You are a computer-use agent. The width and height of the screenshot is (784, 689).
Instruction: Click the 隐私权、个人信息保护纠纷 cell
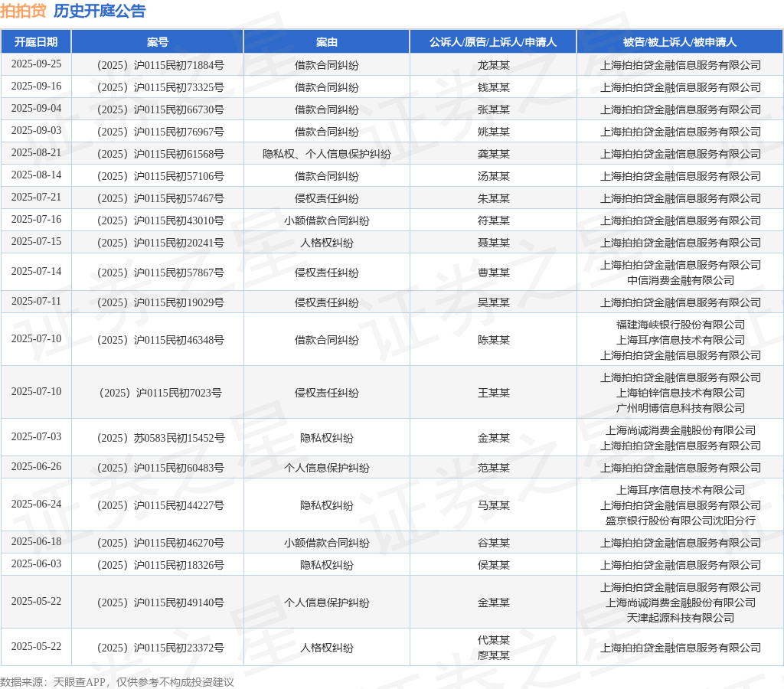tap(326, 154)
